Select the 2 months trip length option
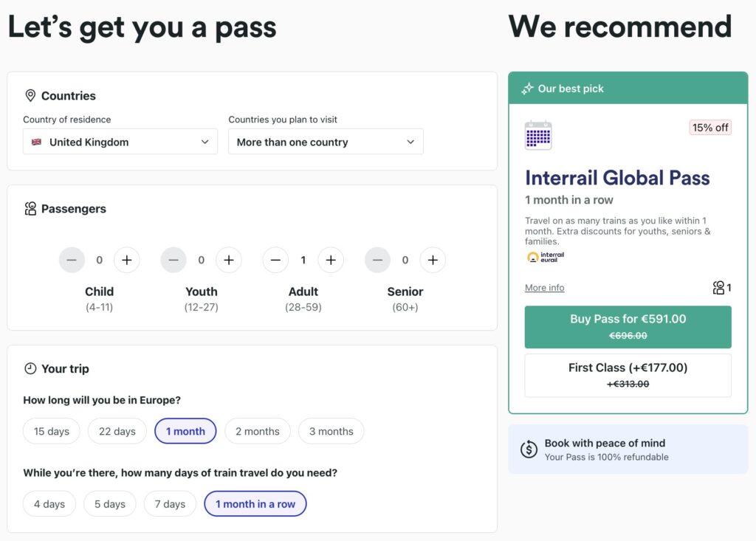Screen dimensions: 756x541 coord(257,431)
